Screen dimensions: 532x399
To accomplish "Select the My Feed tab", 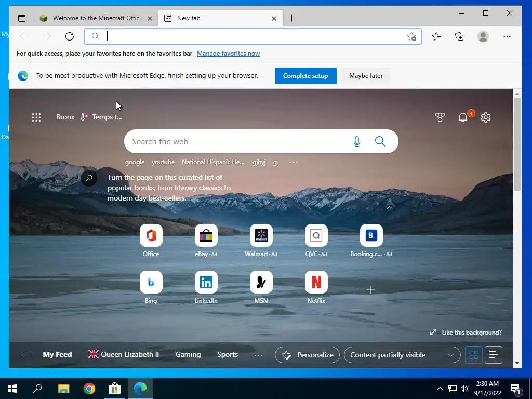I will 57,354.
